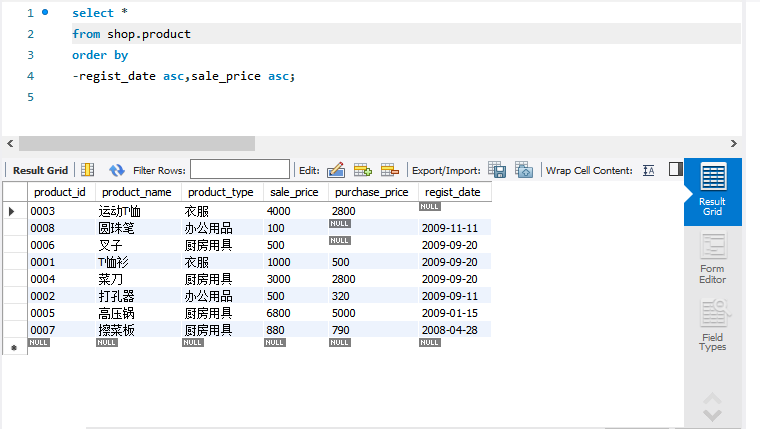Viewport: 760px width, 429px height.
Task: Open the Form Editor panel
Action: (x=712, y=258)
